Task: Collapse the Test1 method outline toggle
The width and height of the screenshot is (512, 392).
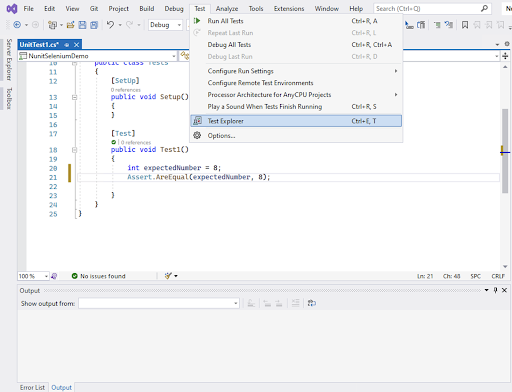Action: click(74, 150)
